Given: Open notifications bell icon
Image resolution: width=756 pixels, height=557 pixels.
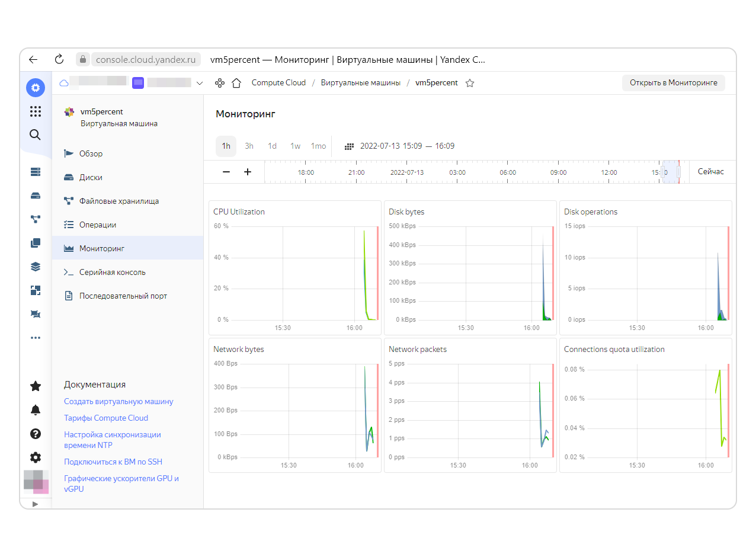Looking at the screenshot, I should 36,410.
